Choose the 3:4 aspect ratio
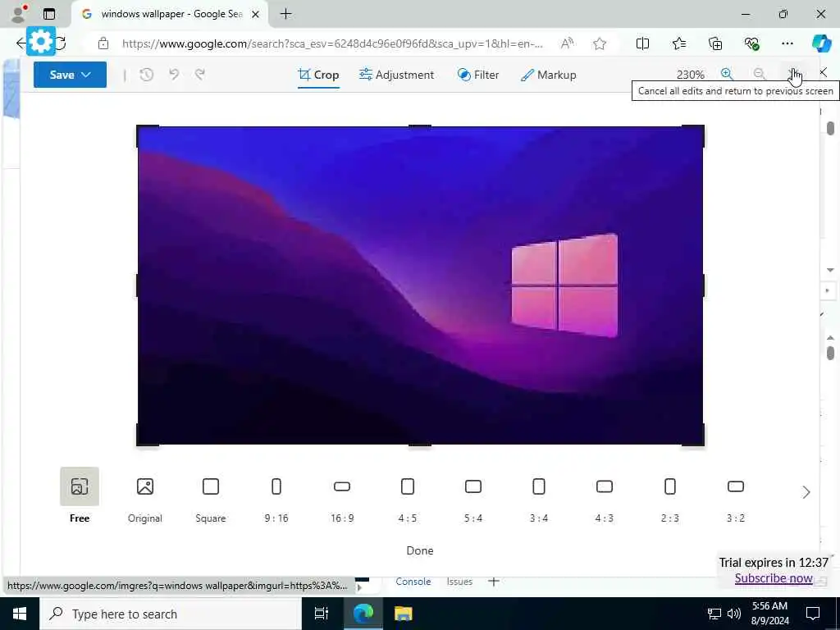The width and height of the screenshot is (840, 630). coord(538,495)
